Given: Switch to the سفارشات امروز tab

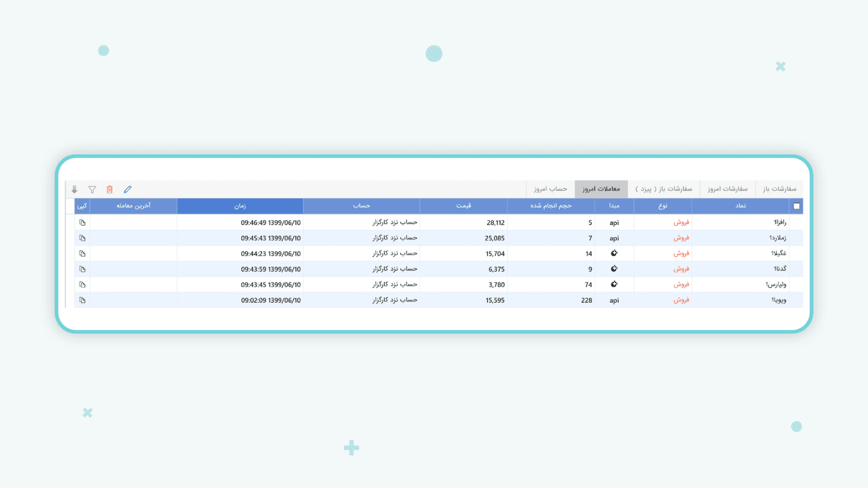Looking at the screenshot, I should (x=727, y=189).
